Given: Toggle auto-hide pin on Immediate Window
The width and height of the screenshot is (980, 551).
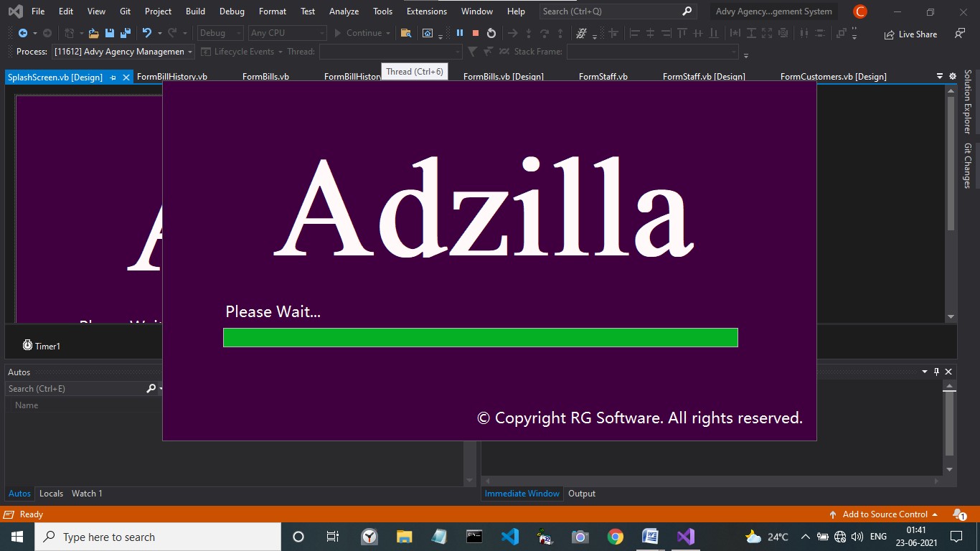Looking at the screenshot, I should pos(936,372).
